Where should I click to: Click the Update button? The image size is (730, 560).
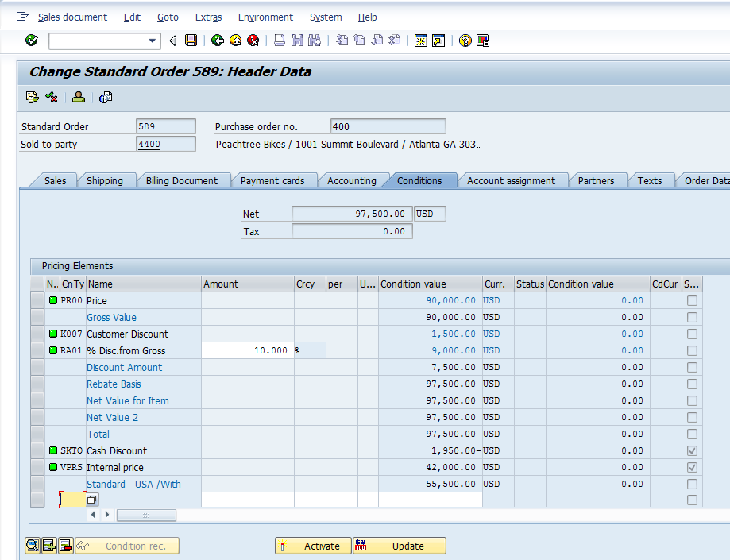400,546
